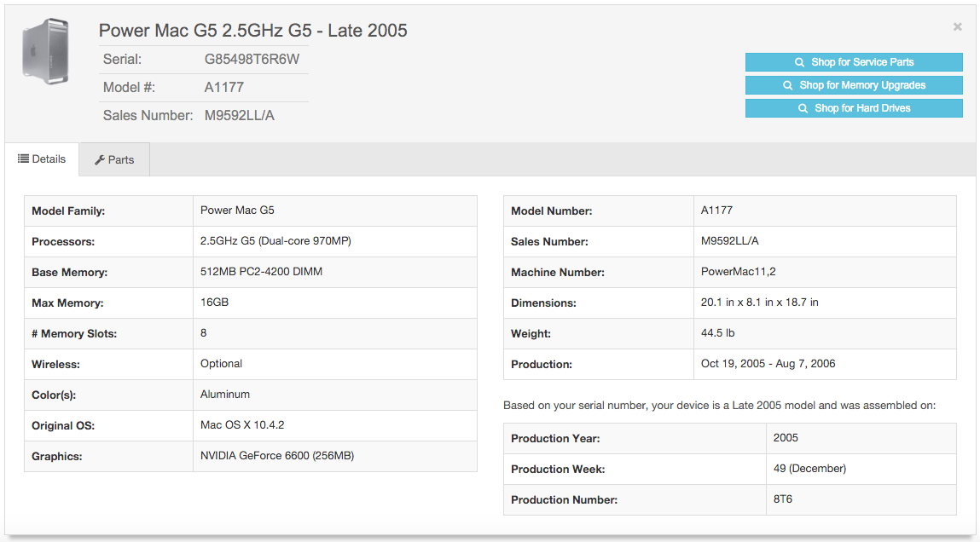This screenshot has height=542, width=980.
Task: Click the M9592LL/A sales number in the header
Action: pos(240,115)
